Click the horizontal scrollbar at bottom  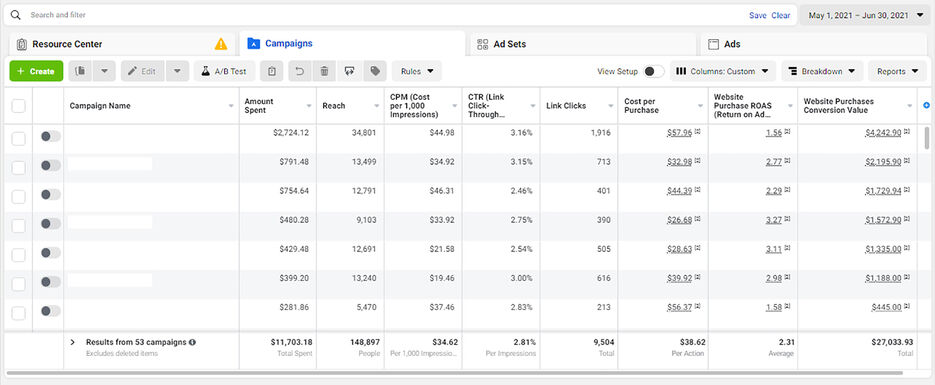tap(455, 373)
